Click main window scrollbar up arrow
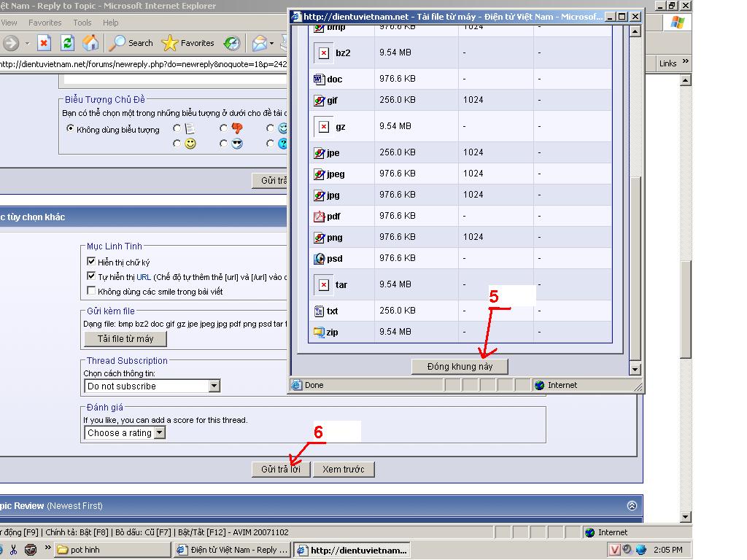747x560 pixels. [686, 80]
